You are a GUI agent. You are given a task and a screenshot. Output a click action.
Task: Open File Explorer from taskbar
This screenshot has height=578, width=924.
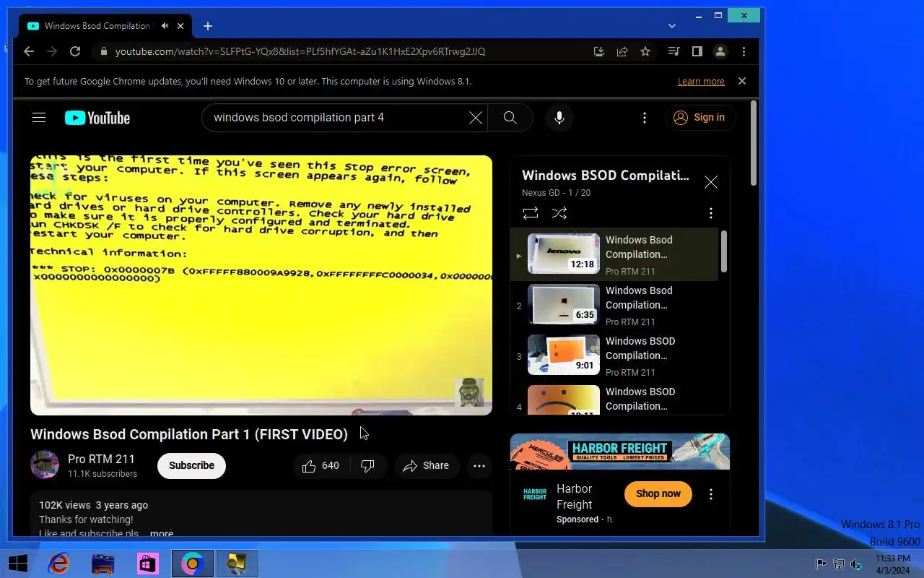tap(103, 564)
